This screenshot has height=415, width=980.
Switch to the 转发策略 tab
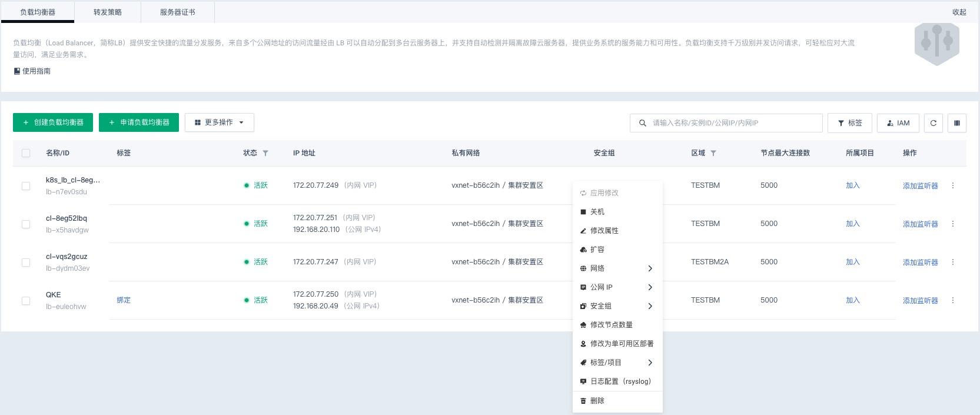(x=108, y=12)
